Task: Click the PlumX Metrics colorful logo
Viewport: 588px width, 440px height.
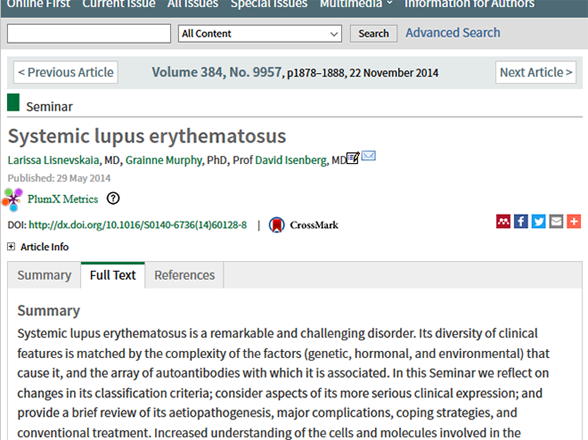Action: (12, 200)
